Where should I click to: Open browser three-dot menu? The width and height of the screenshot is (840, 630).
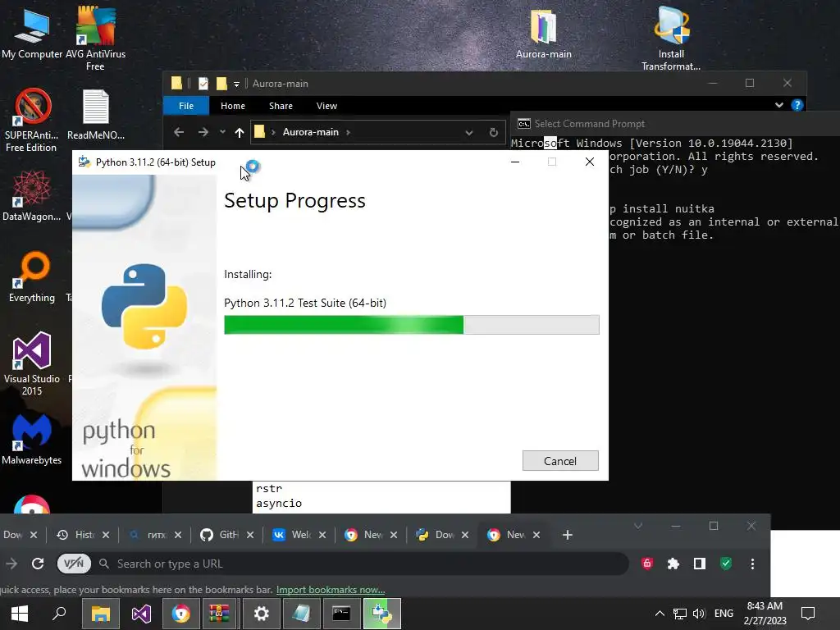tap(752, 564)
